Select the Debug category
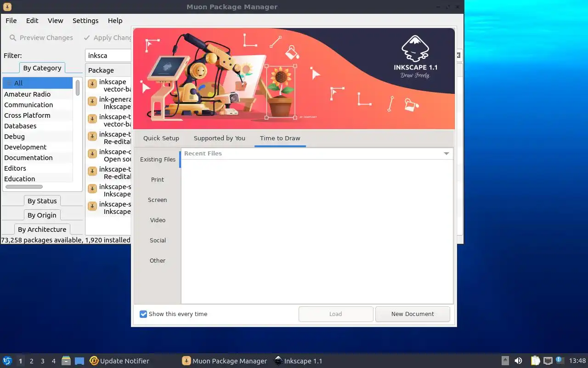Viewport: 588px width, 368px height. (x=37, y=137)
